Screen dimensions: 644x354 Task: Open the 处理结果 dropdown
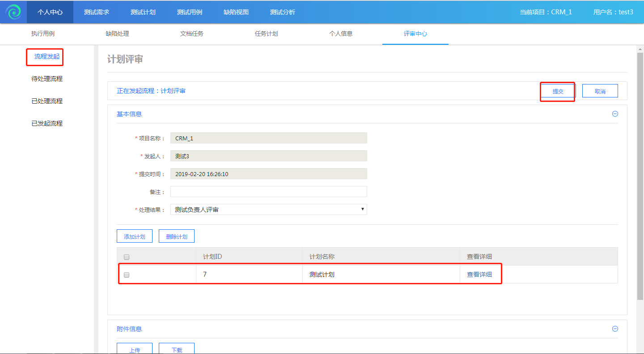268,209
